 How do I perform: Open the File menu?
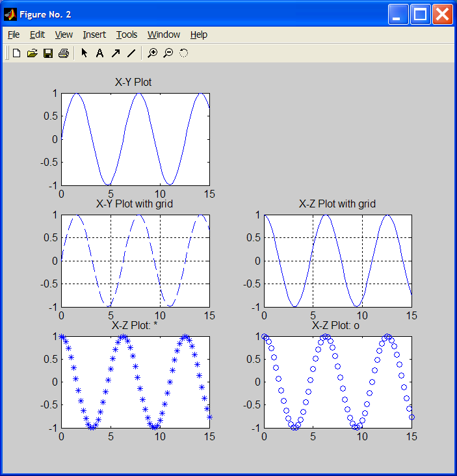pyautogui.click(x=14, y=34)
